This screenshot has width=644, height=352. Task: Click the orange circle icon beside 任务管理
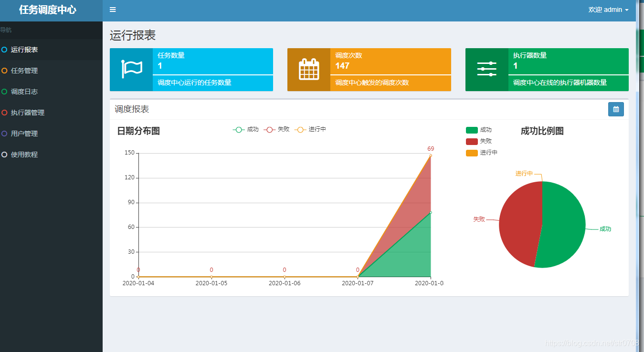pos(4,71)
